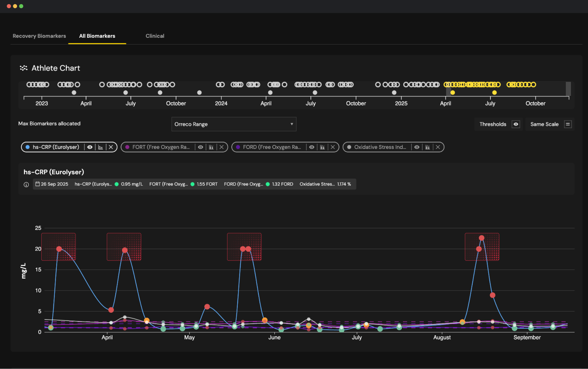This screenshot has height=369, width=588.
Task: Click the chart icon on Oxidative Stress chip
Action: pos(427,147)
